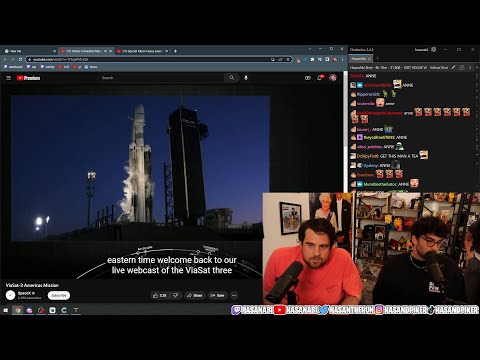
Task: Open more actions ellipsis under video
Action: 234,295
